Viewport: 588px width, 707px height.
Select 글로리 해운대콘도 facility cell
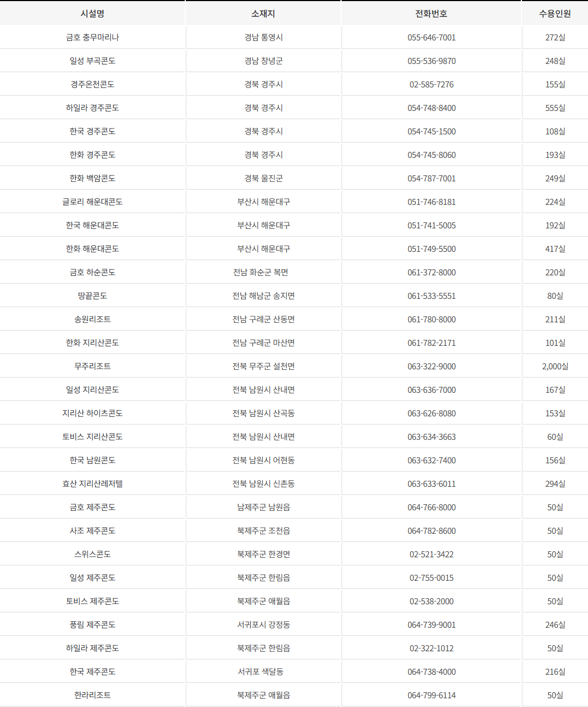coord(92,202)
